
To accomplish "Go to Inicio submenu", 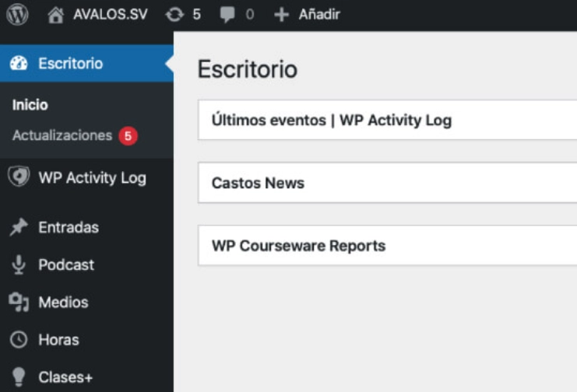I will point(30,105).
